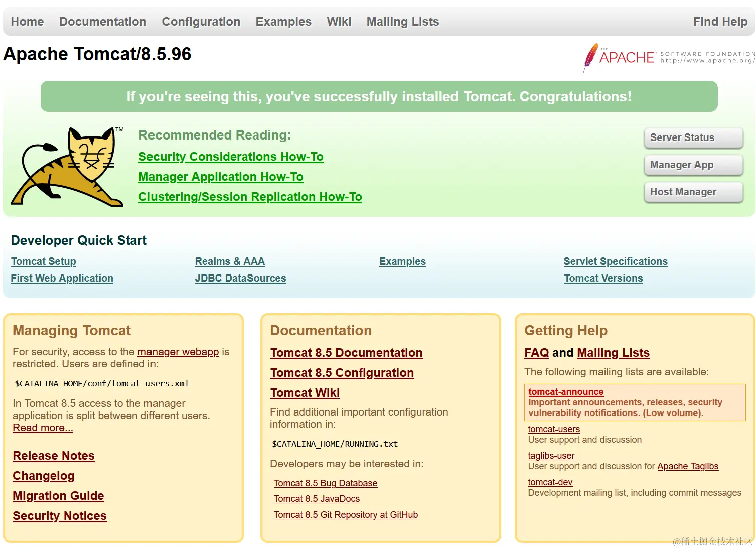The height and width of the screenshot is (550, 756).
Task: Click the Developer Quick Start heading
Action: (x=79, y=240)
